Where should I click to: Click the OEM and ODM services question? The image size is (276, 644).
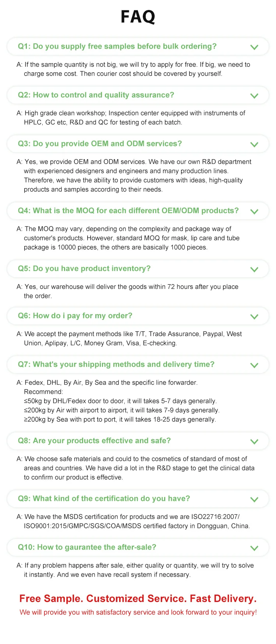pyautogui.click(x=100, y=144)
